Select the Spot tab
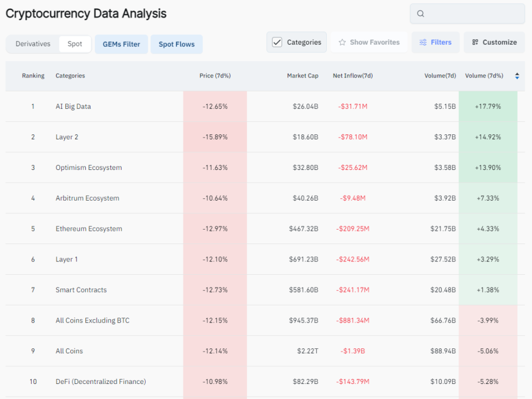This screenshot has height=399, width=532. point(75,44)
